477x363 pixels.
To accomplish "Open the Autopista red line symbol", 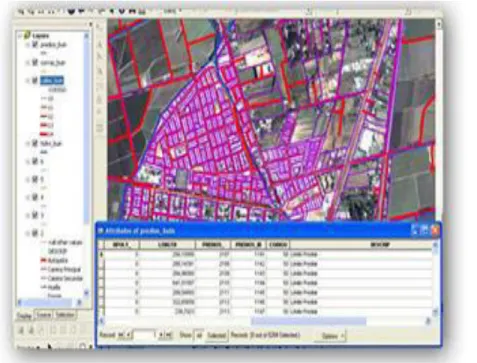I will [x=43, y=260].
